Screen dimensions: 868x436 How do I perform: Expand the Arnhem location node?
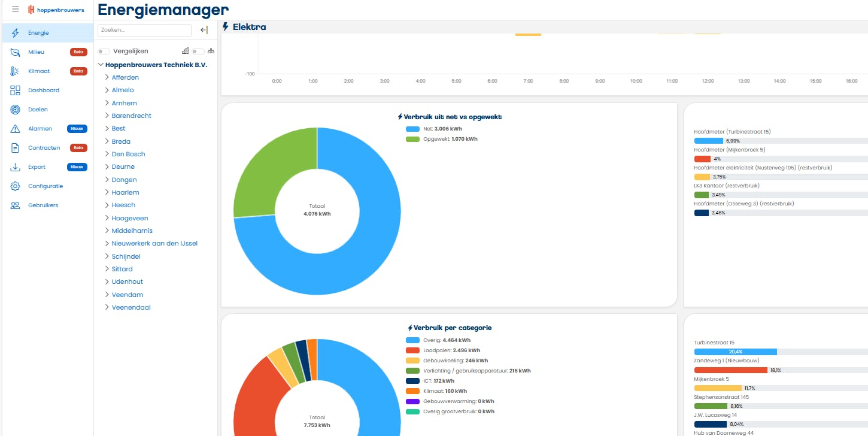(x=107, y=103)
